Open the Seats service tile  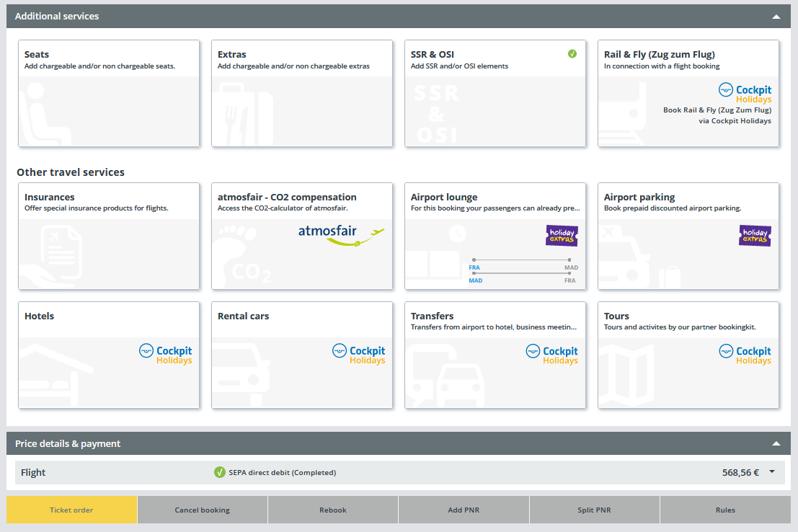click(109, 94)
